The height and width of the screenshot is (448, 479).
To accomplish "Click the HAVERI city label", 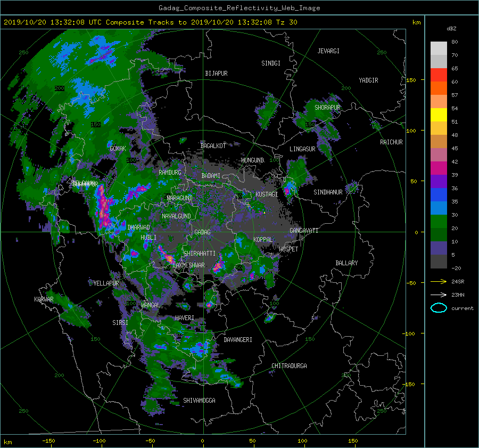I will click(185, 318).
